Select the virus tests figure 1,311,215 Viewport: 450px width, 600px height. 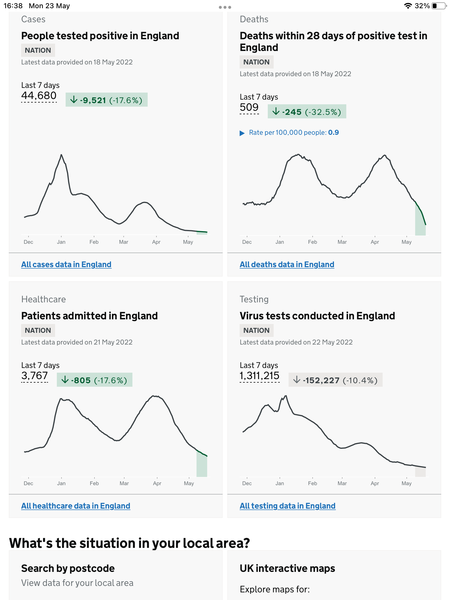tap(259, 376)
